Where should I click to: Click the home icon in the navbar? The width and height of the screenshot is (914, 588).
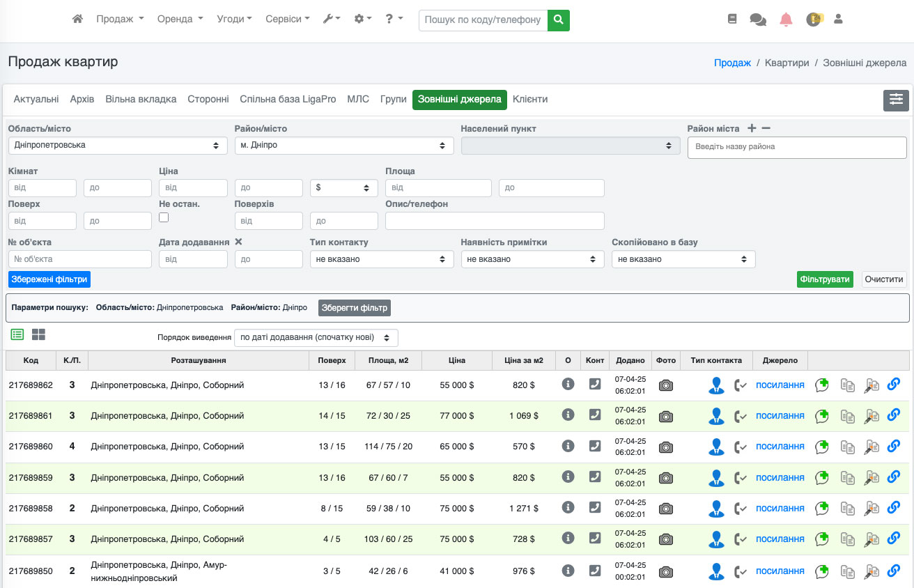[x=77, y=20]
